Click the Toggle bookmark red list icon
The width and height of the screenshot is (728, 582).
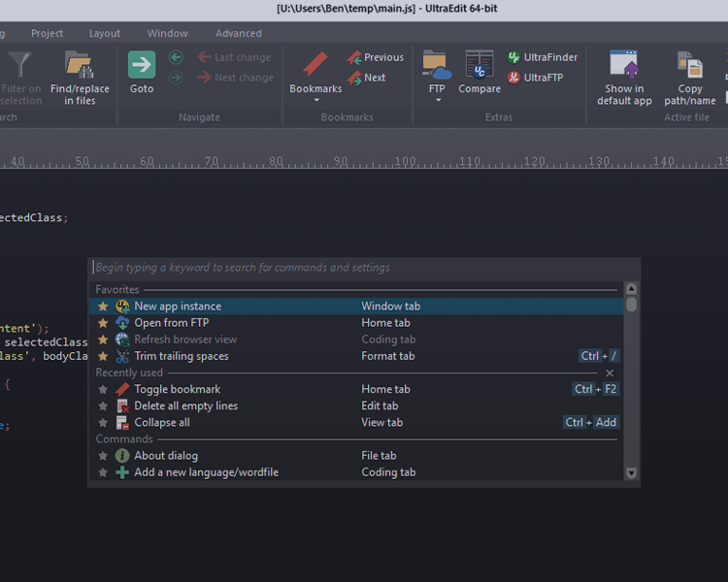122,389
